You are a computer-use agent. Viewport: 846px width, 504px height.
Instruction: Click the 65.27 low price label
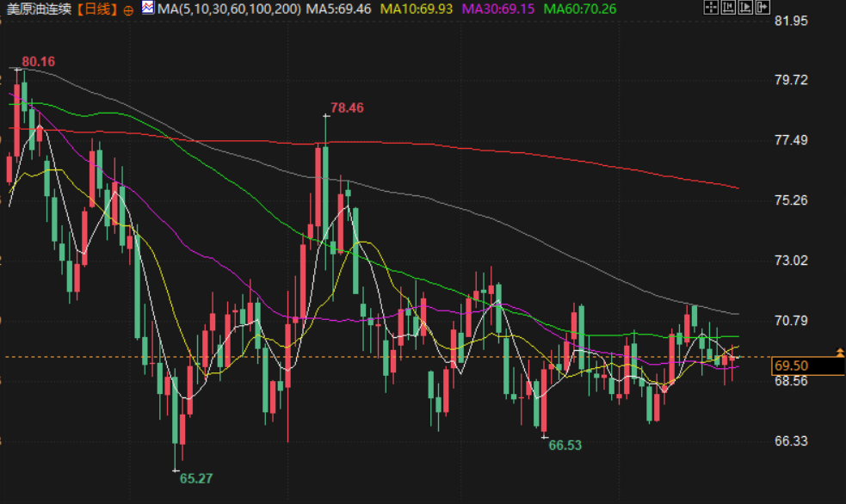point(196,478)
